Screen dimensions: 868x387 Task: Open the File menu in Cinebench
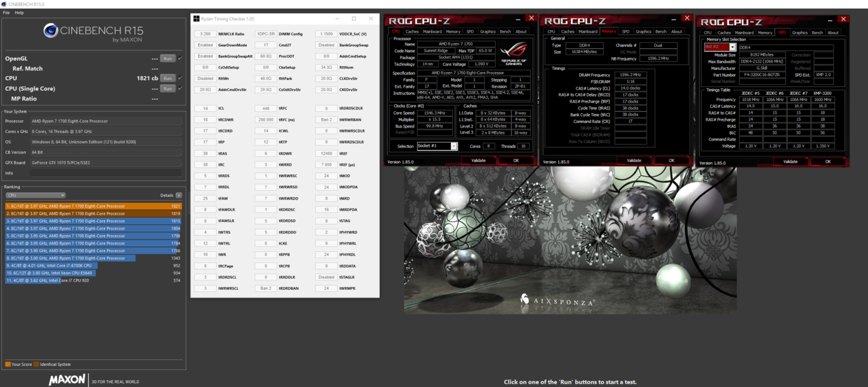pos(7,12)
